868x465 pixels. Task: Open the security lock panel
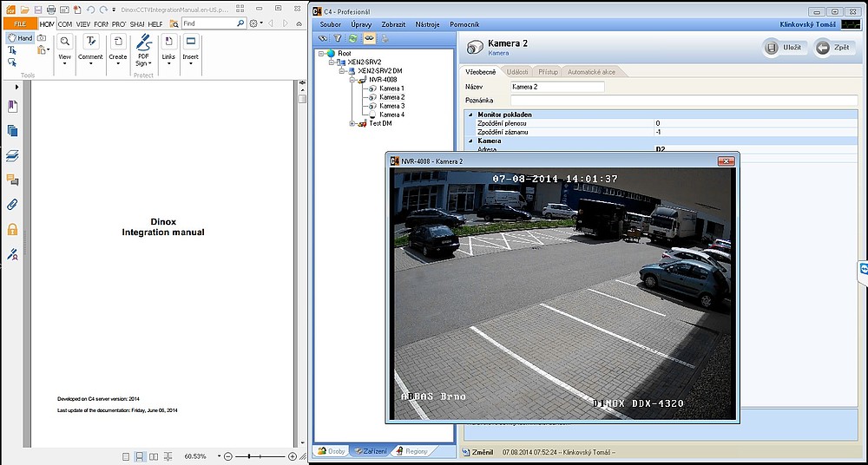pos(12,229)
